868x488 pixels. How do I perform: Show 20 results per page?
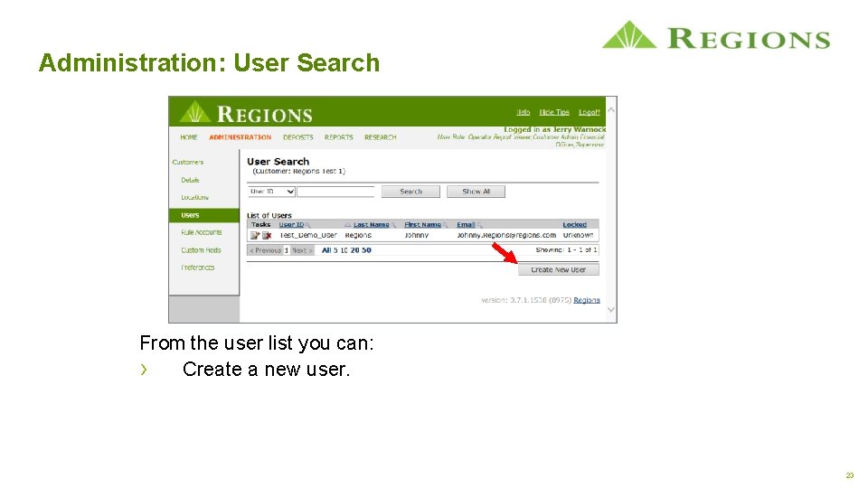pyautogui.click(x=354, y=250)
